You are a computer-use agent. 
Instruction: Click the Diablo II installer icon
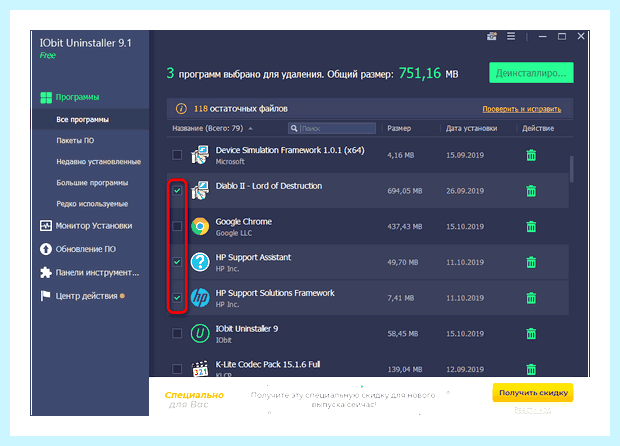click(x=200, y=191)
